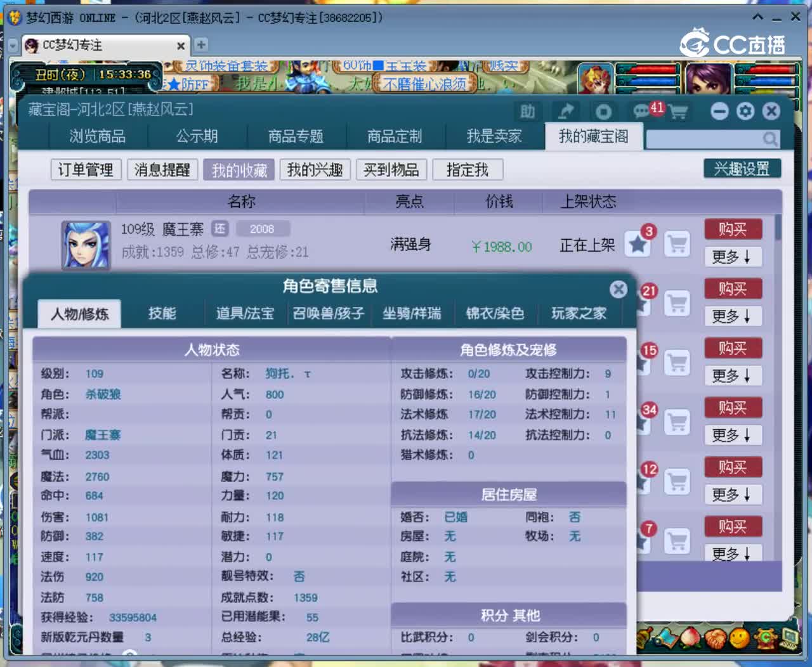812x667 pixels.
Task: Click the magnifier search icon
Action: [x=770, y=139]
